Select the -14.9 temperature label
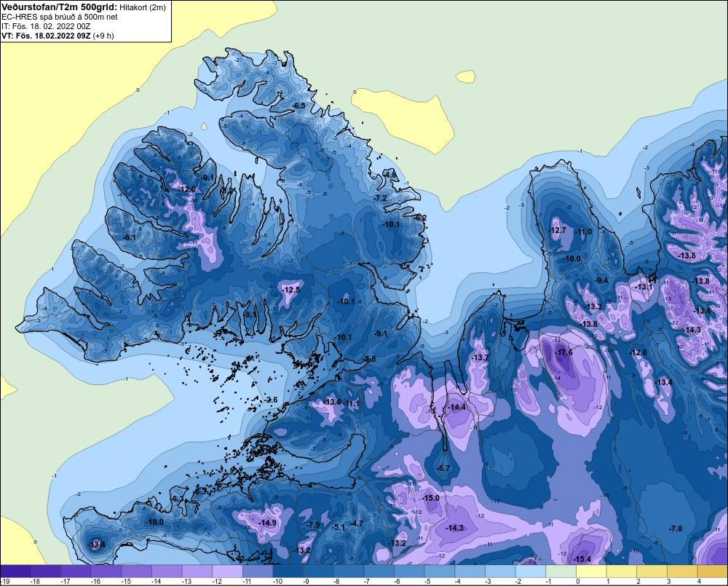Image resolution: width=728 pixels, height=586 pixels. tap(267, 523)
